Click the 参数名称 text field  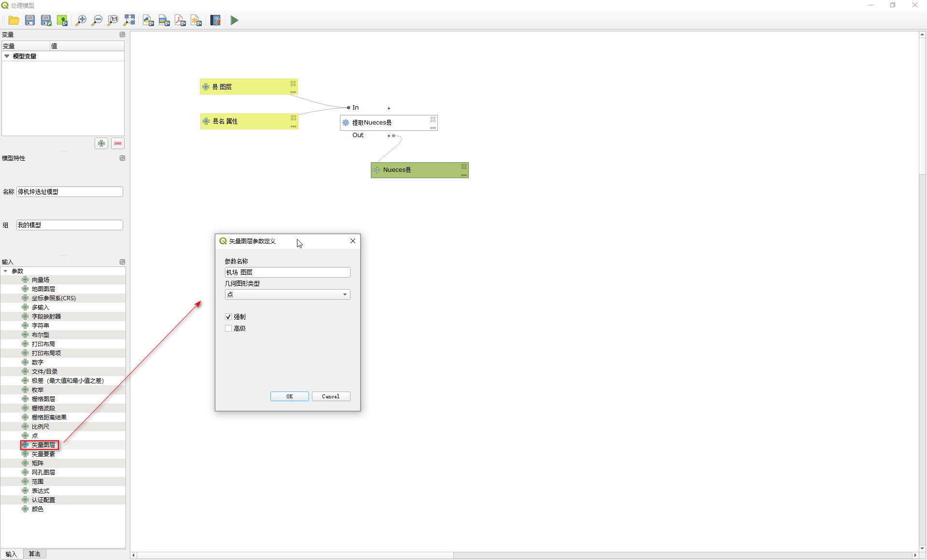coord(287,272)
